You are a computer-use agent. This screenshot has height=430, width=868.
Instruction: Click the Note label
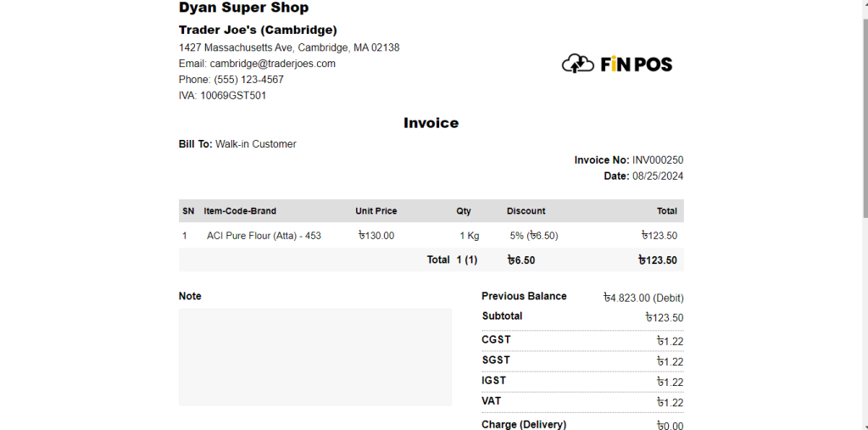[x=190, y=297]
